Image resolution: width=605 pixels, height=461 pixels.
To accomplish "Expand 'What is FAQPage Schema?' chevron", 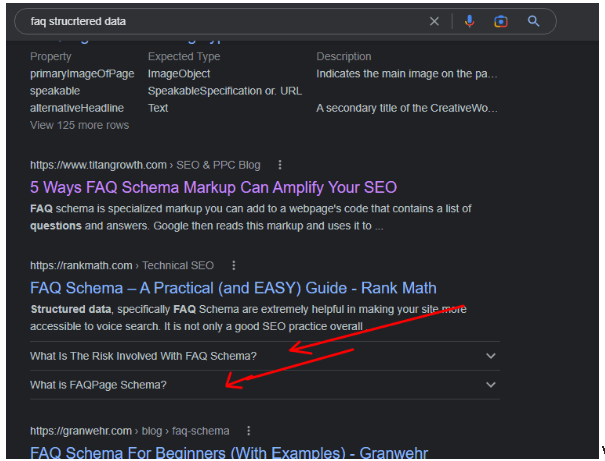I will 490,385.
